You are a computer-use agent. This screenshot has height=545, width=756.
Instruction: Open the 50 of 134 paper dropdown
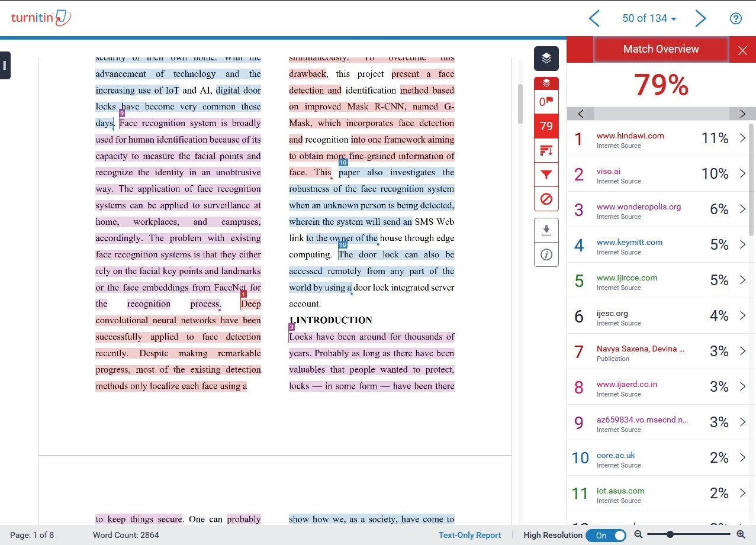(649, 19)
